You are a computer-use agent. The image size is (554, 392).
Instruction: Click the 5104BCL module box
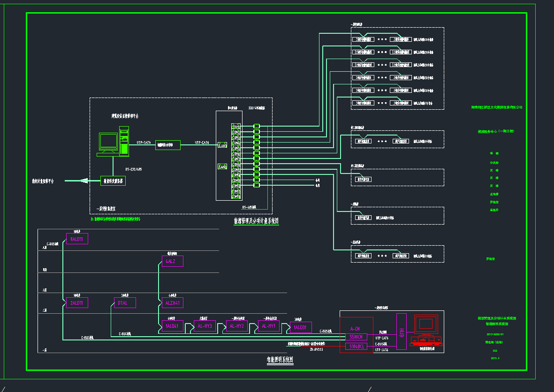(357, 347)
